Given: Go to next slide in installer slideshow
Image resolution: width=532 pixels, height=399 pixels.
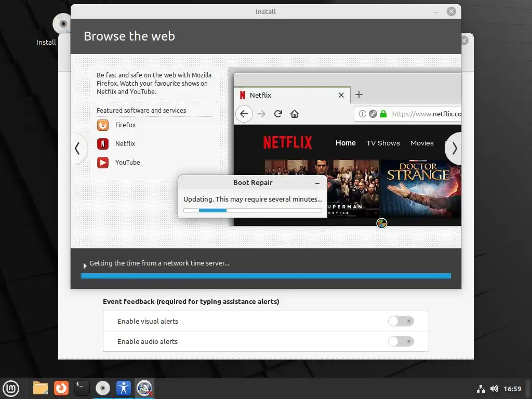Looking at the screenshot, I should [454, 148].
